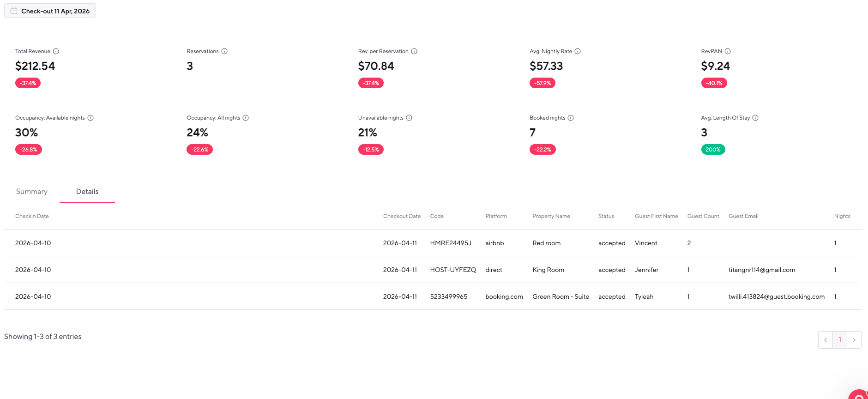Select the Details tab

pos(87,192)
